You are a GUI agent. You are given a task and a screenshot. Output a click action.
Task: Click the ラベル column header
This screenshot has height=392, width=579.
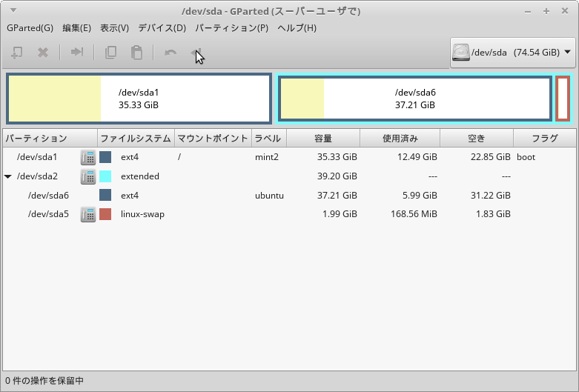269,139
